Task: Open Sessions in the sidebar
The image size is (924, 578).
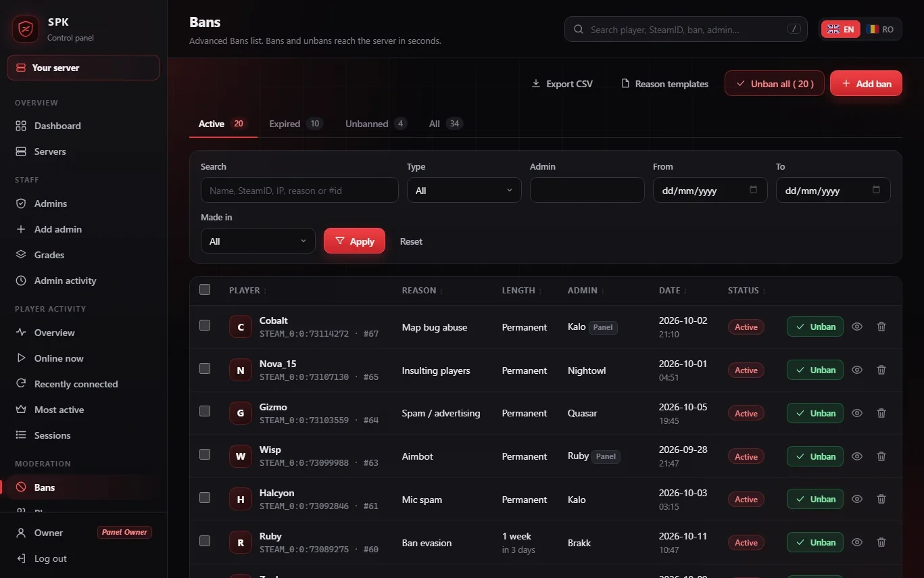Action: pos(83,435)
